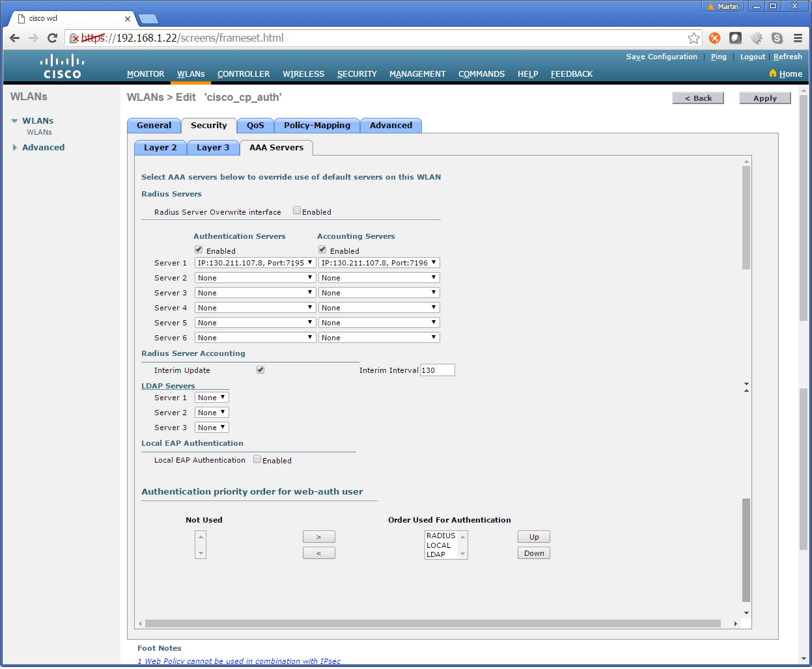This screenshot has width=812, height=669.
Task: Collapse the WLANs tree section
Action: tap(14, 121)
